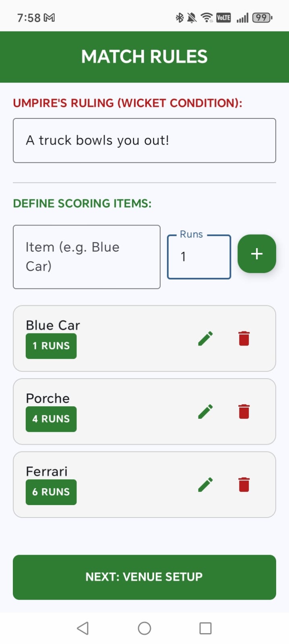Add new scoring item with plus button
Image resolution: width=289 pixels, height=644 pixels.
tap(257, 254)
